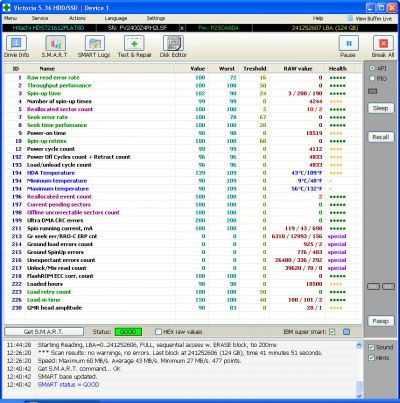Viewport: 400px width, 403px height.
Task: Open the Actions menu
Action: click(77, 18)
